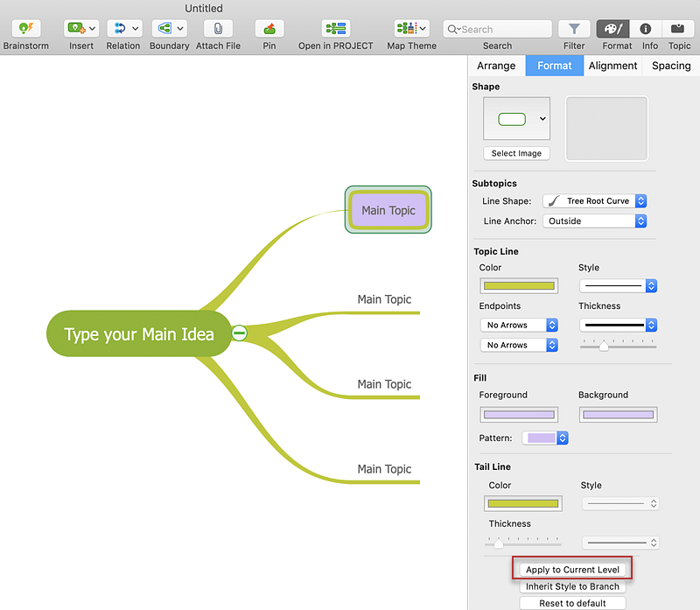Open the Info panel icon
The width and height of the screenshot is (700, 610).
646,29
